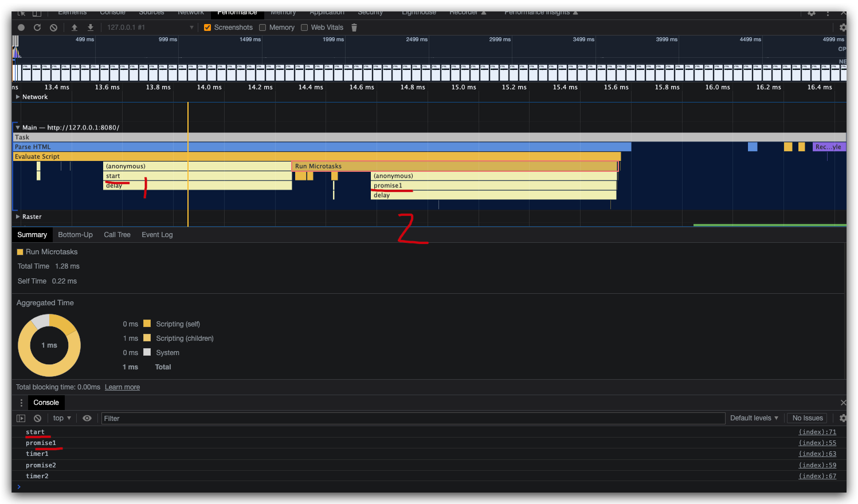
Task: Open the 127.0.0.1 #1 recording dropdown
Action: (150, 27)
